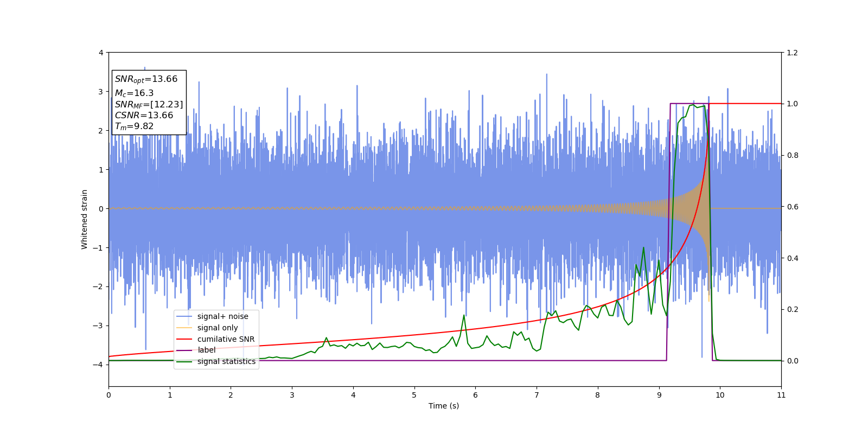Click right y-axis tick label 0.0
Screen dimensions: 868x434
coord(792,361)
